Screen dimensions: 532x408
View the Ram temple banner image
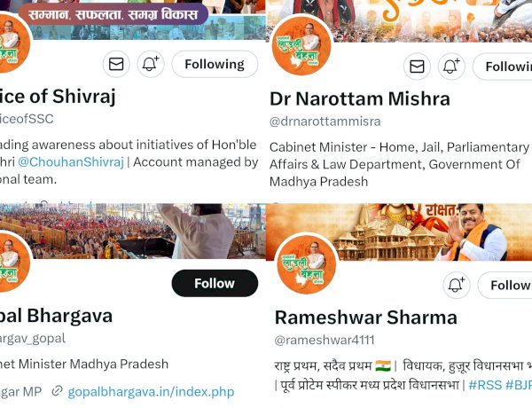tap(399, 232)
